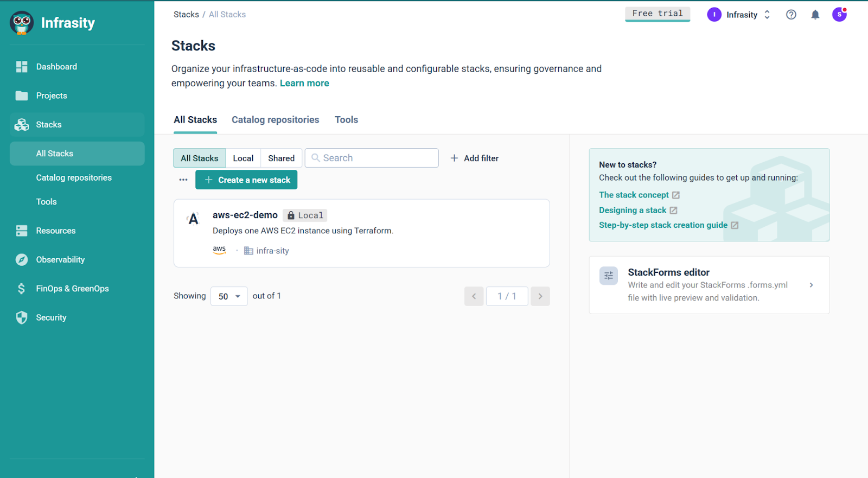This screenshot has width=868, height=478.
Task: Click Create a new stack button
Action: (246, 180)
